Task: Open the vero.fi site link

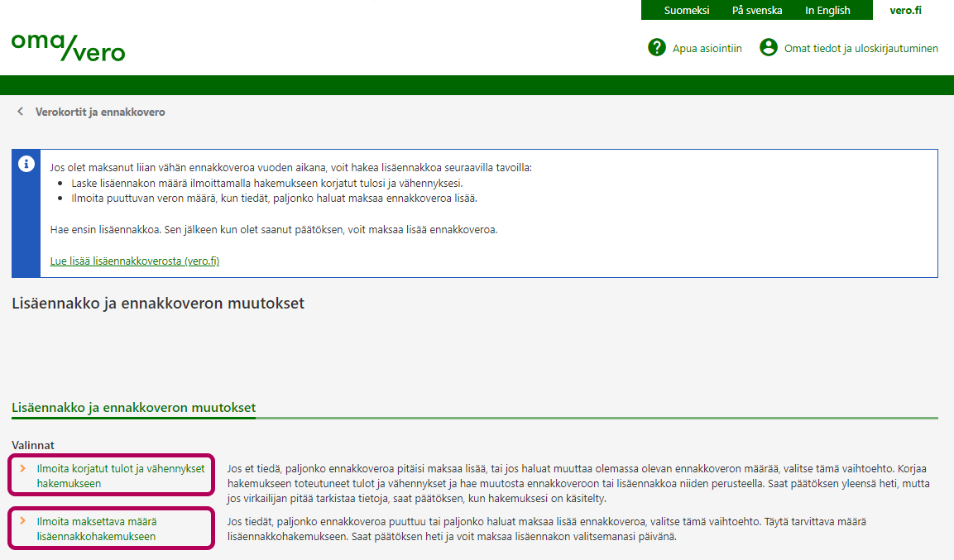Action: pos(905,11)
